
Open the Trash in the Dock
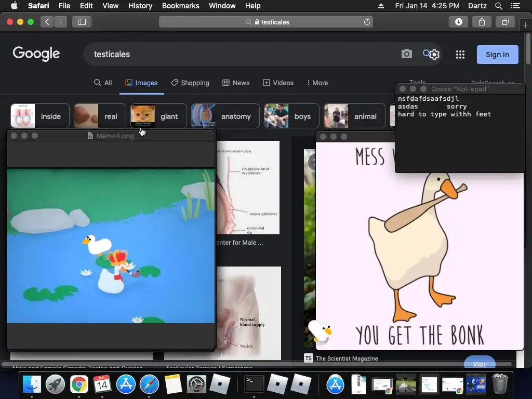(500, 384)
